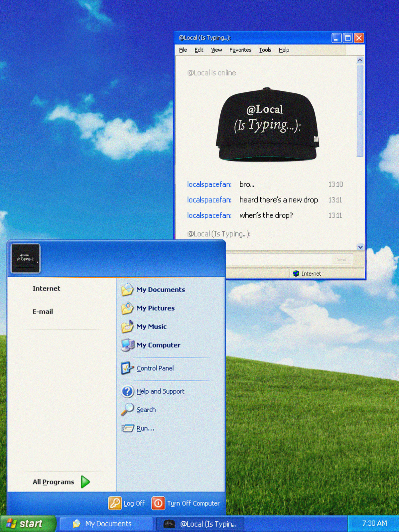This screenshot has width=399, height=532.
Task: Expand All Programs with the green arrow
Action: (85, 482)
